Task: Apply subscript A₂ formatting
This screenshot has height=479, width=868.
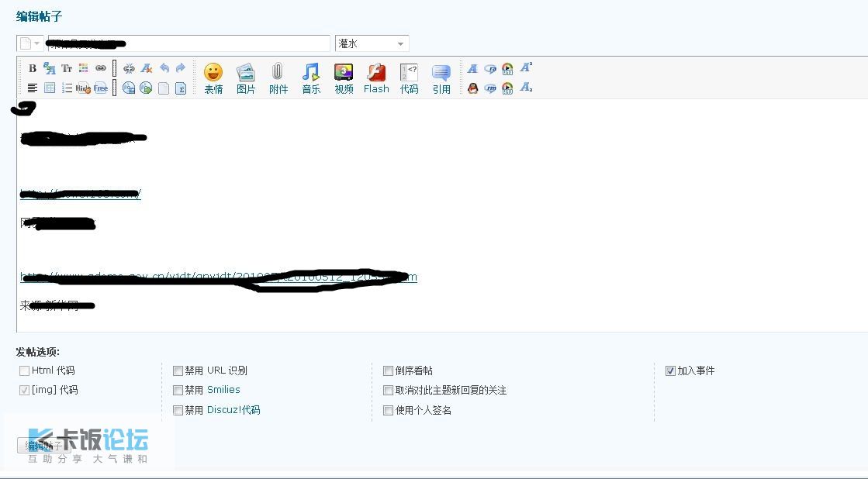Action: tap(526, 88)
